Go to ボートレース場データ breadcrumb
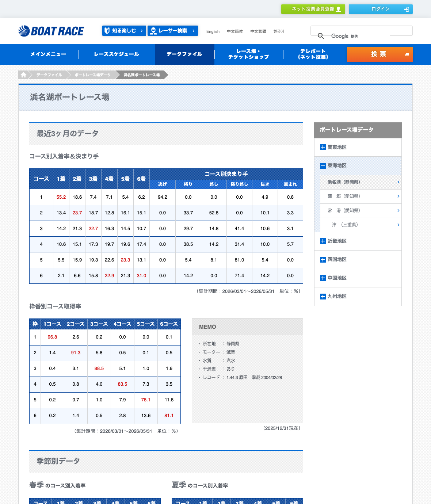431x504 pixels. [92, 75]
